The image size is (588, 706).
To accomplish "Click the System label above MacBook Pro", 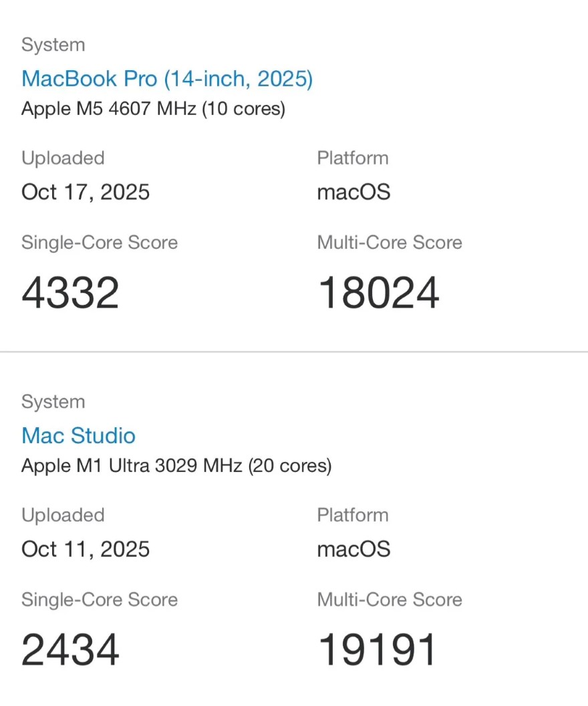I will point(53,45).
